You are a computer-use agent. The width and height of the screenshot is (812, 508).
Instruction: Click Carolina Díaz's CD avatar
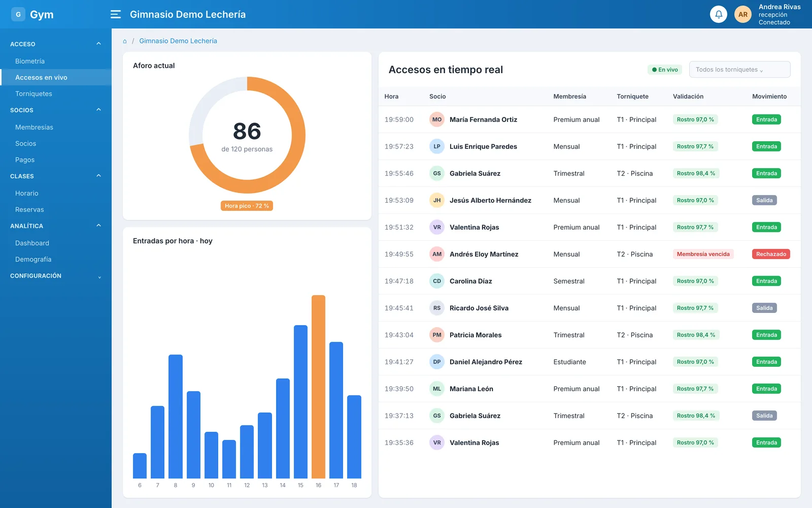tap(437, 281)
